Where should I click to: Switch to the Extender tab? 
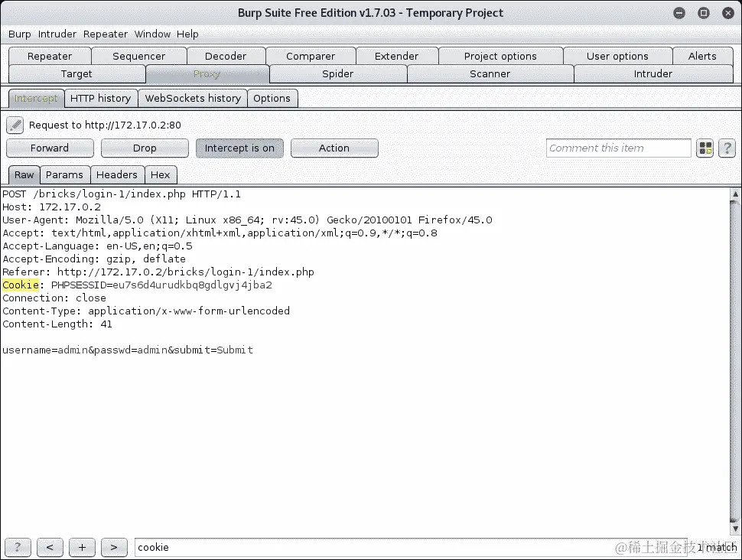396,56
